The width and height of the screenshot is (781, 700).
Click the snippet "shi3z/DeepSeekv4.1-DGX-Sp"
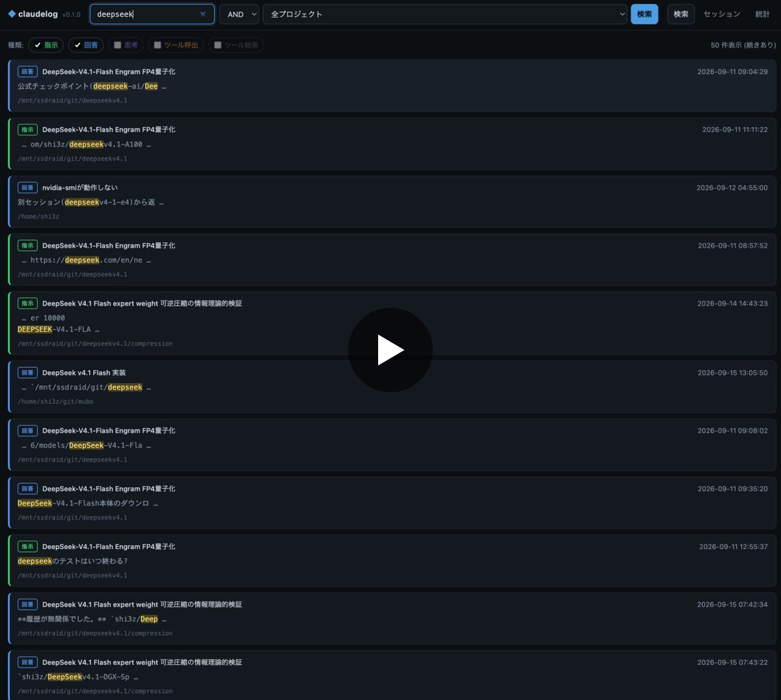(75, 677)
